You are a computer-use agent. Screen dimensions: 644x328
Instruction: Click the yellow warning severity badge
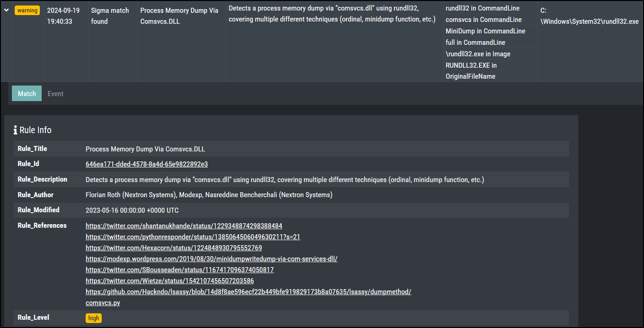(27, 11)
